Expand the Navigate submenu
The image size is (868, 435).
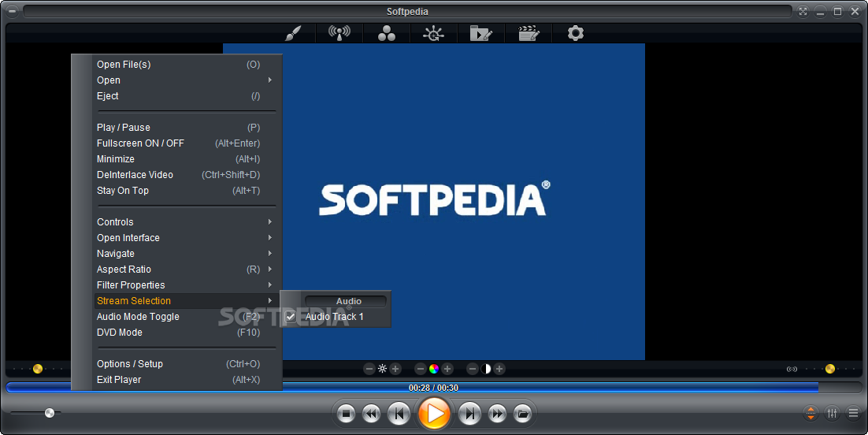click(x=184, y=254)
